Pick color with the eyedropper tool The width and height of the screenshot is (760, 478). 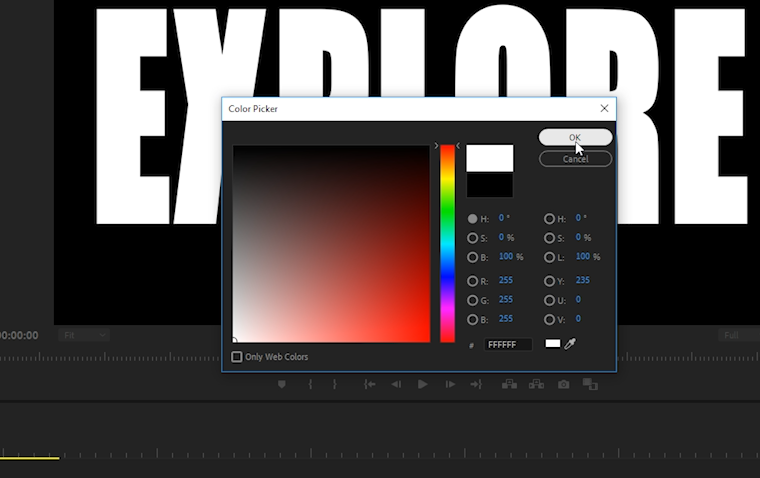pos(570,344)
